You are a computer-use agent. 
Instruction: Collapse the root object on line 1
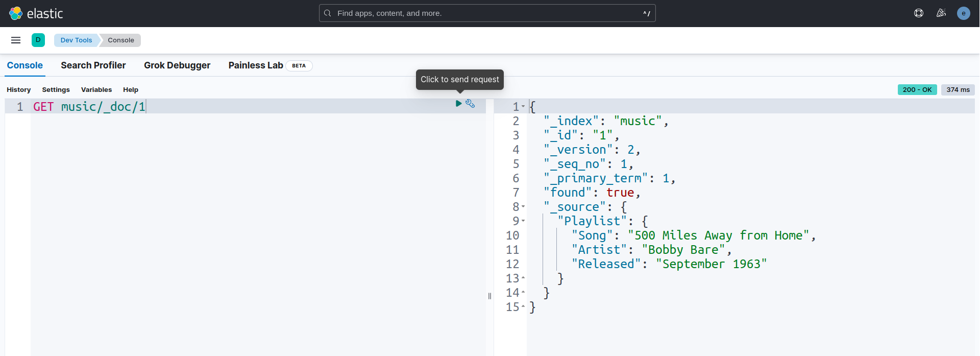pyautogui.click(x=523, y=106)
